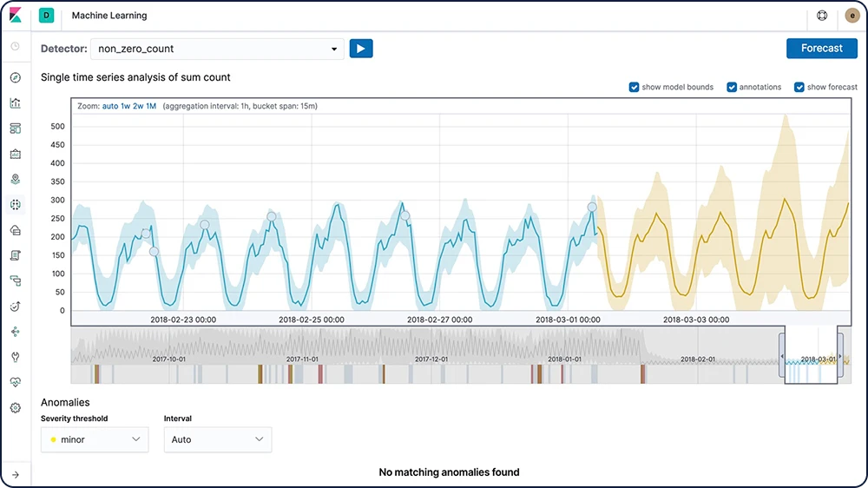Open the Detector non_zero_count dropdown
868x488 pixels.
217,49
